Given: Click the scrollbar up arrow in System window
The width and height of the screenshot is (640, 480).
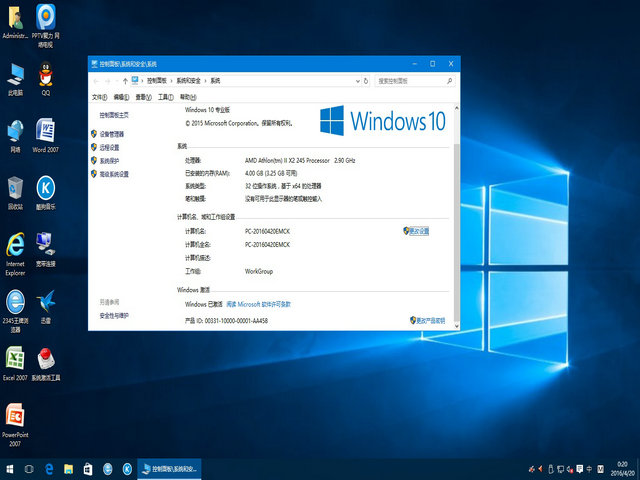Looking at the screenshot, I should click(x=456, y=108).
